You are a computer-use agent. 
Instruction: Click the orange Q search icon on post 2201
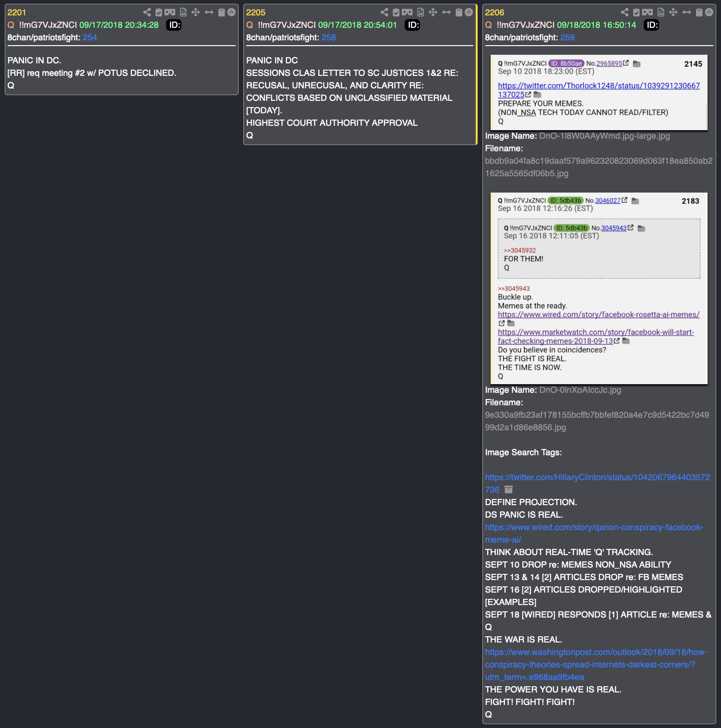[11, 25]
